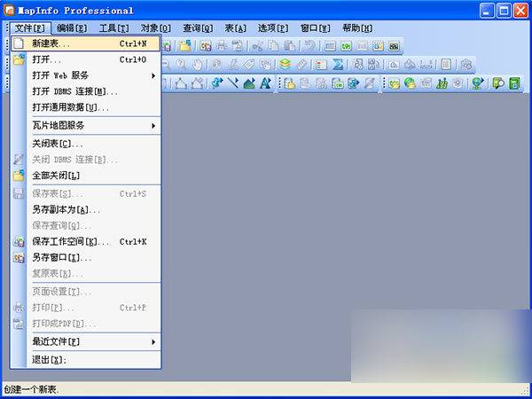Choose 保存工作空间[K]... entry
This screenshot has height=399, width=532.
(86, 241)
